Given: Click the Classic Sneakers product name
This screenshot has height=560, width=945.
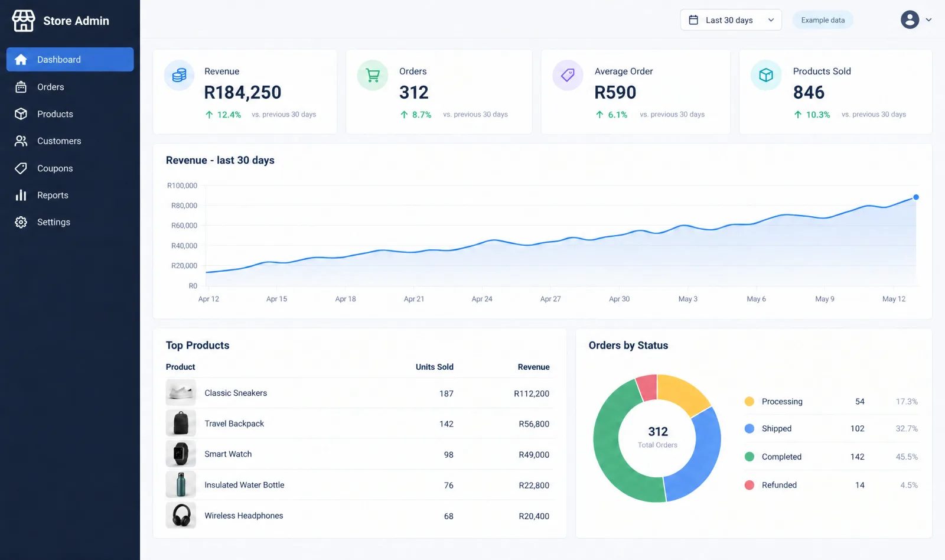Looking at the screenshot, I should pyautogui.click(x=236, y=393).
